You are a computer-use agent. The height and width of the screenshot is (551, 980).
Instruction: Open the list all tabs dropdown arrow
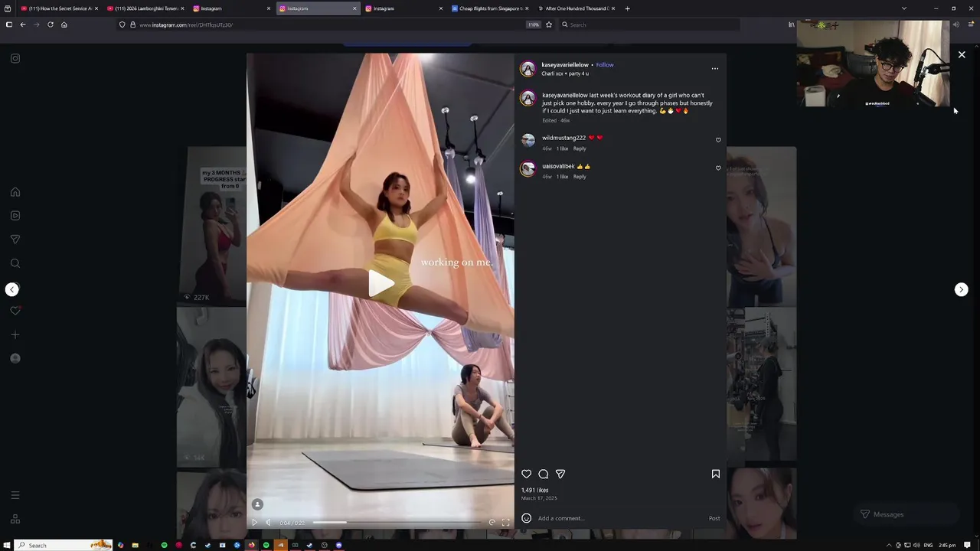click(x=903, y=8)
